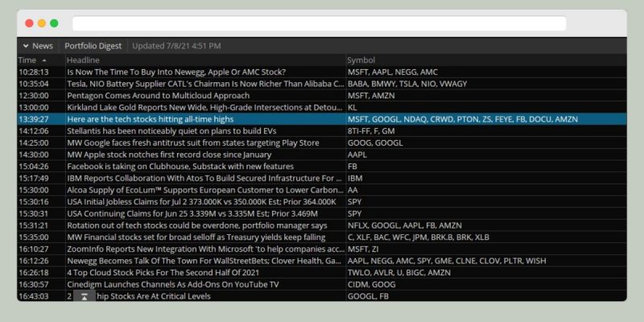This screenshot has height=322, width=644.
Task: Open Alcoa Supply of EcoLum headline
Action: pos(205,190)
